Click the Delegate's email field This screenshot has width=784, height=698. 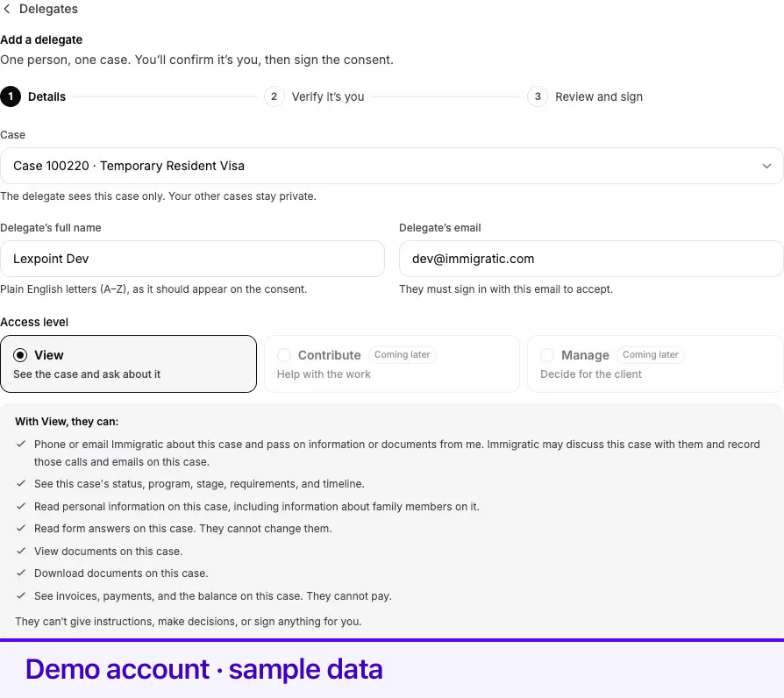[591, 259]
